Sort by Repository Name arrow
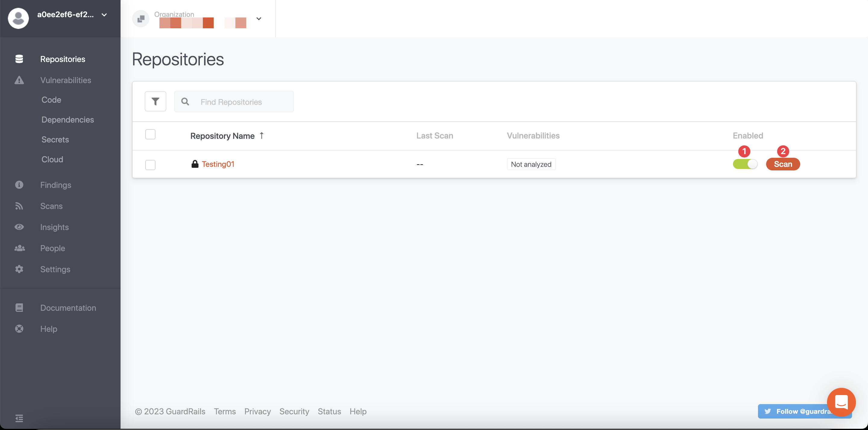 point(262,136)
